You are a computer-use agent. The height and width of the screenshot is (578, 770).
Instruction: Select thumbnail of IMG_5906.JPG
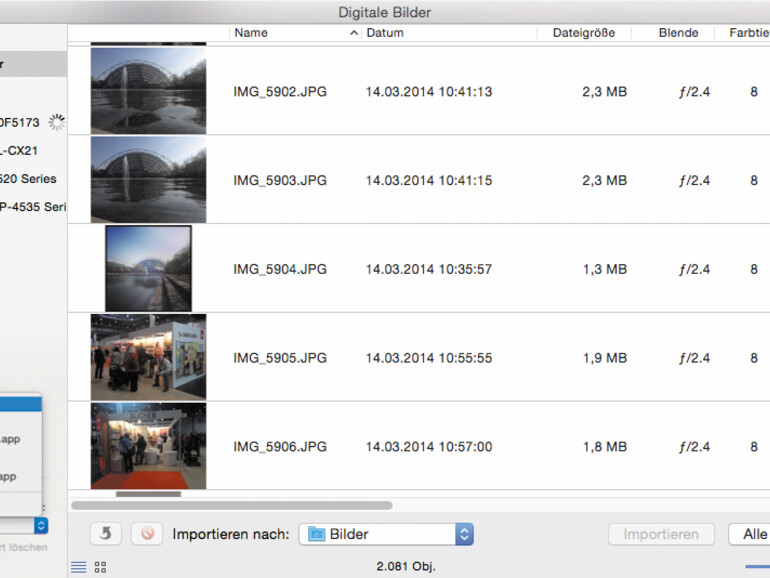point(148,446)
